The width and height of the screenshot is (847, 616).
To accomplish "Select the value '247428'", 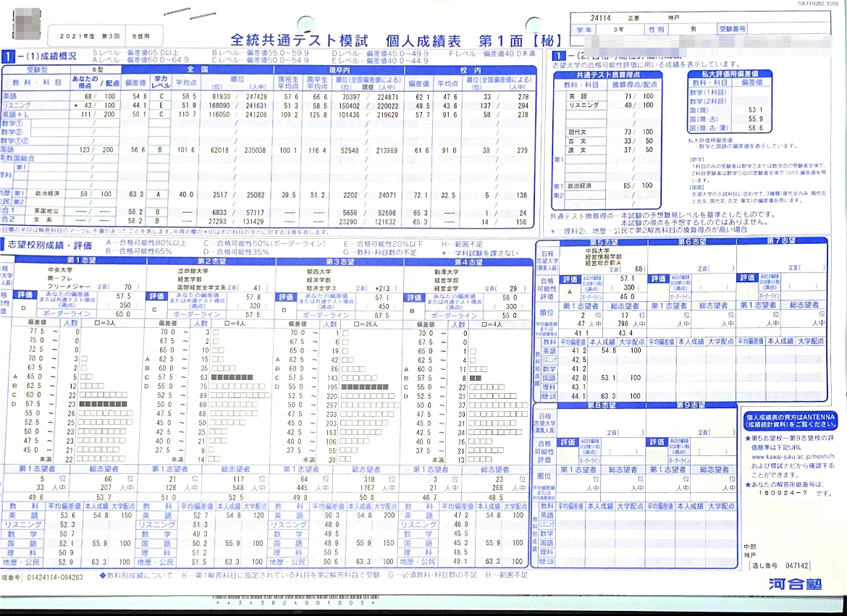I will (x=256, y=97).
